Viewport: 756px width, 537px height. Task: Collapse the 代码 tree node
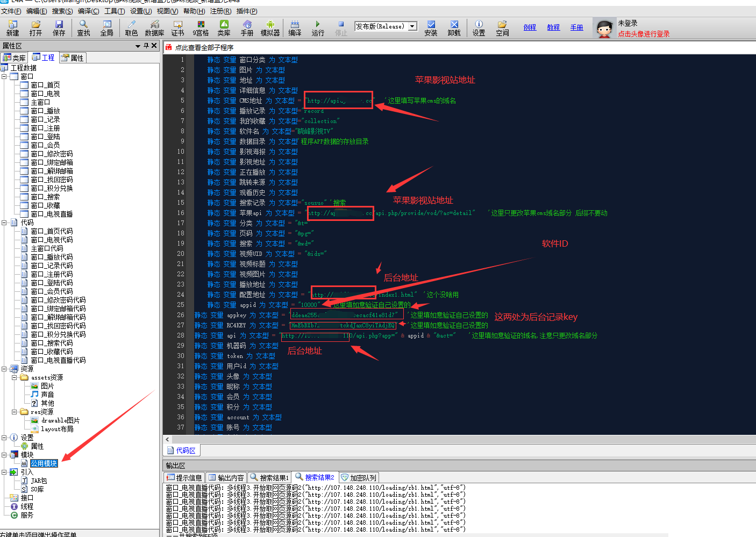[4, 223]
